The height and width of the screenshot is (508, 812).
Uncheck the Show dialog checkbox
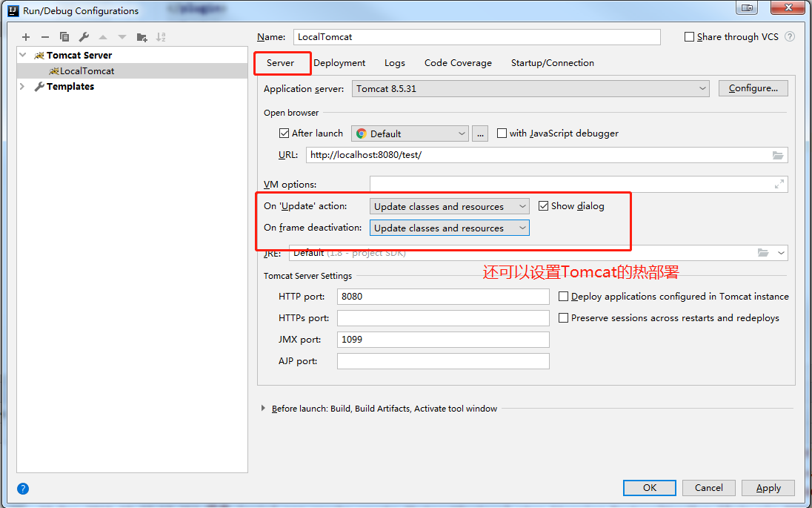tap(543, 205)
